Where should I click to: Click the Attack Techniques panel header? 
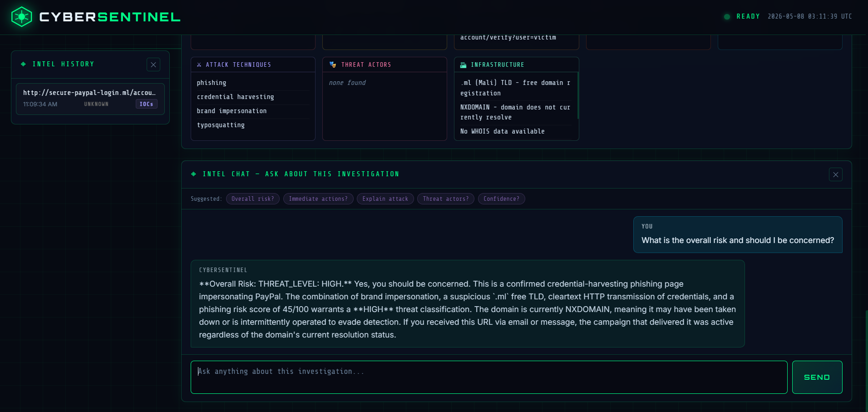pyautogui.click(x=253, y=65)
